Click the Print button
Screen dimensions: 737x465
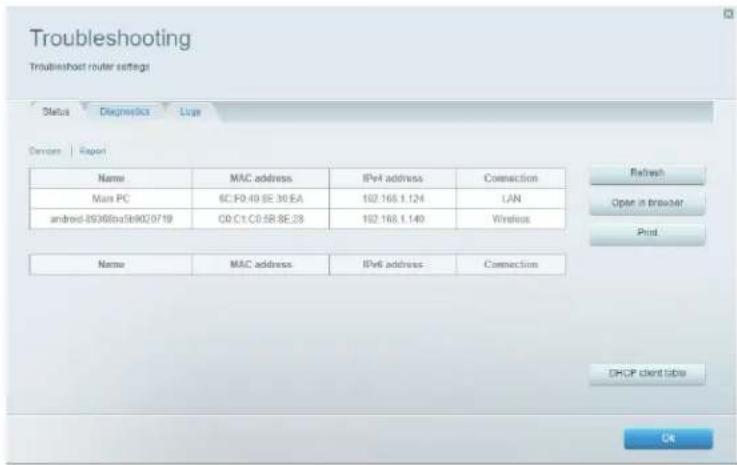tap(647, 233)
